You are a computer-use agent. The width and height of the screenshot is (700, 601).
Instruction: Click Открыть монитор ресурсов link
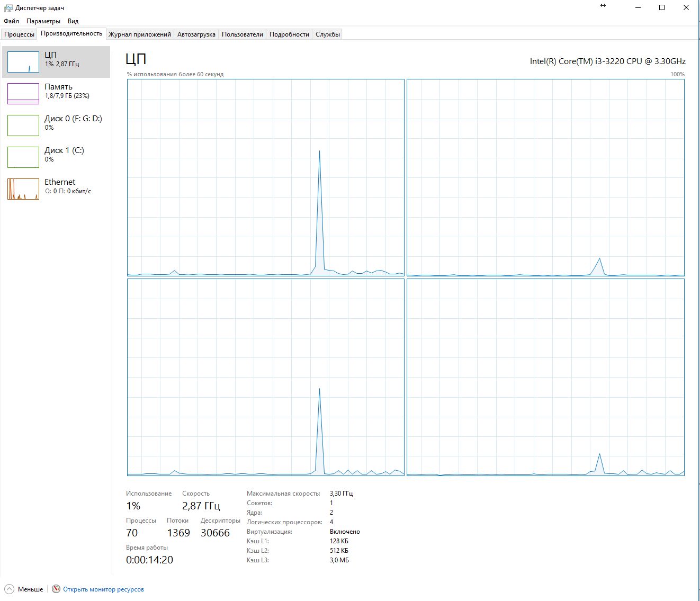[103, 589]
